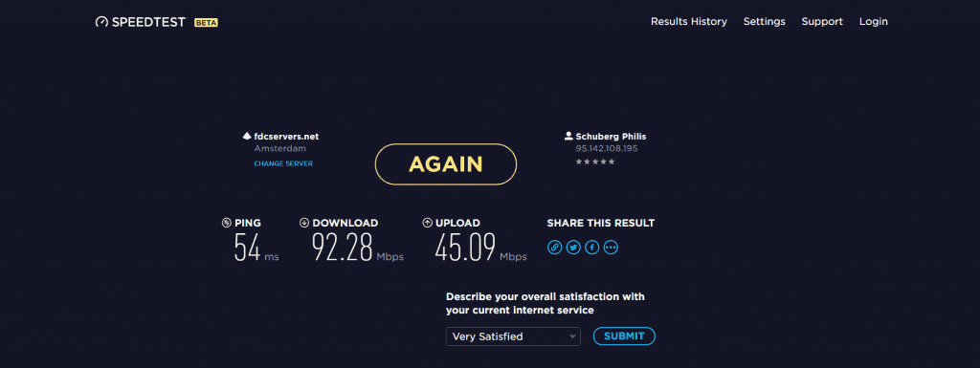
Task: Open the Very Satisfied satisfaction dropdown
Action: click(x=513, y=336)
